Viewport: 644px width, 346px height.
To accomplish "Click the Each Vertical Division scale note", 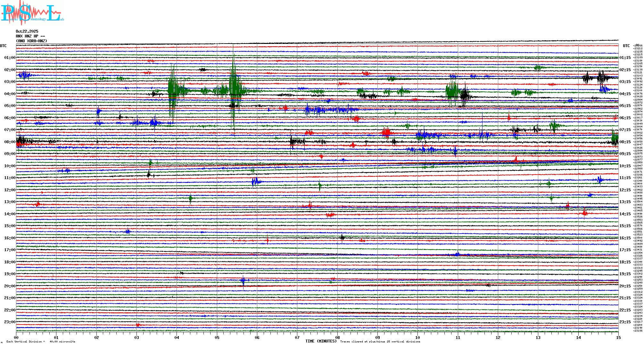I will (41, 342).
